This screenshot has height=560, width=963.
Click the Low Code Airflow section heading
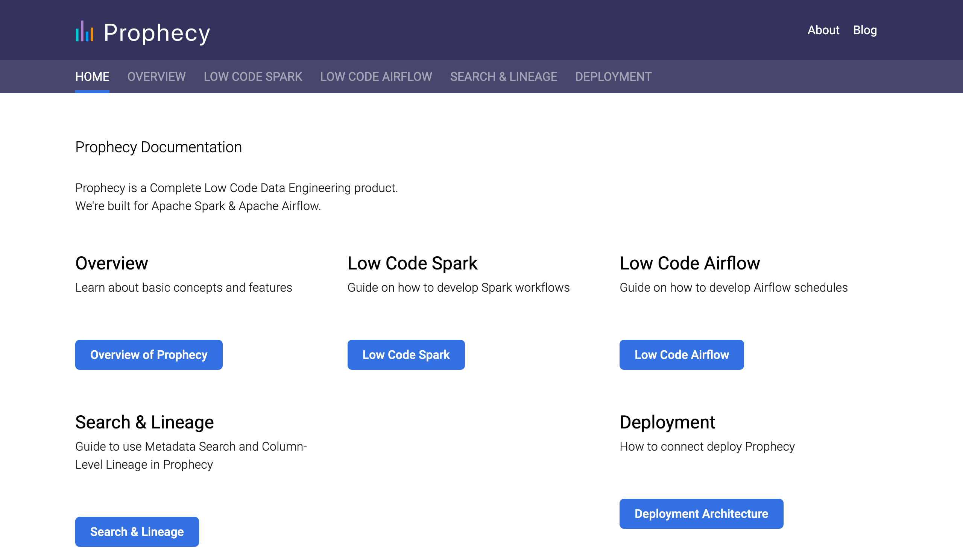pyautogui.click(x=690, y=263)
